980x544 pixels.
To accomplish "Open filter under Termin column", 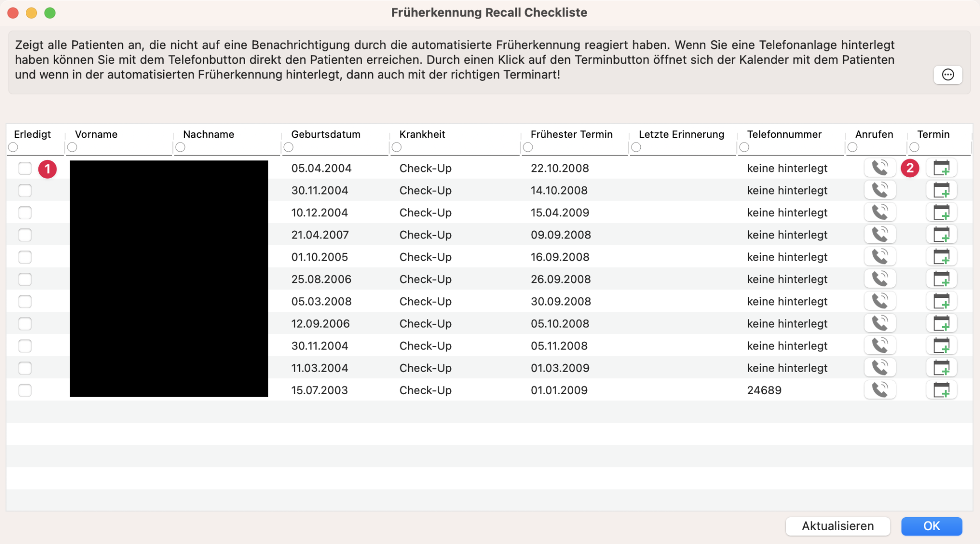I will coord(914,147).
